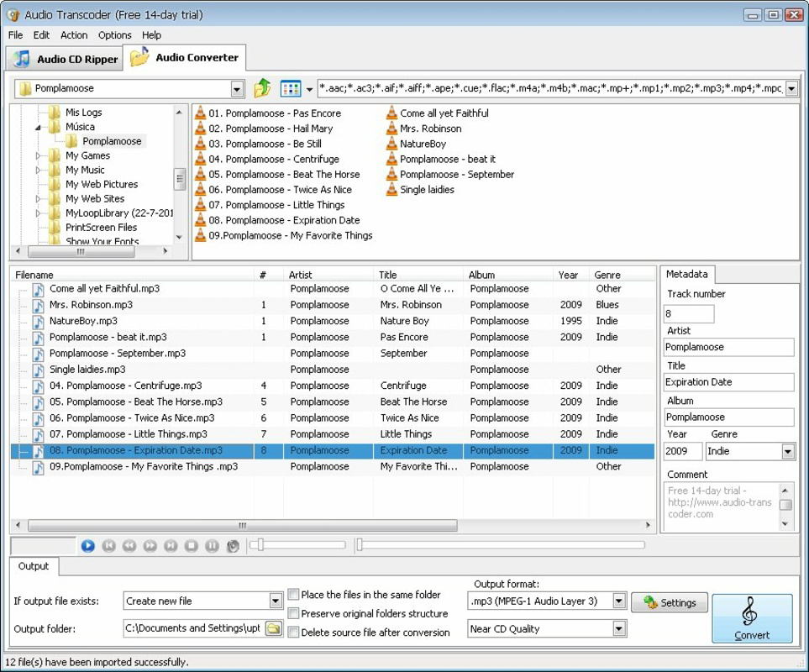Open the Action menu
Viewport: 809px width, 672px height.
coord(74,35)
